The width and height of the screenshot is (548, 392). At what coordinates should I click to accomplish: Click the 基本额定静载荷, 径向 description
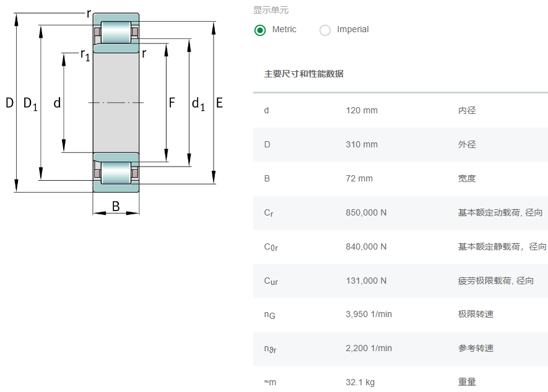point(502,246)
